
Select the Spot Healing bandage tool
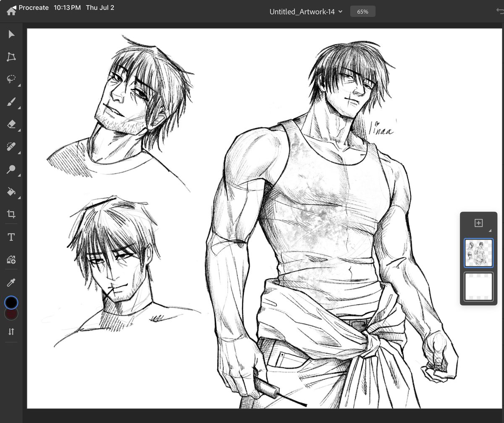point(11,146)
